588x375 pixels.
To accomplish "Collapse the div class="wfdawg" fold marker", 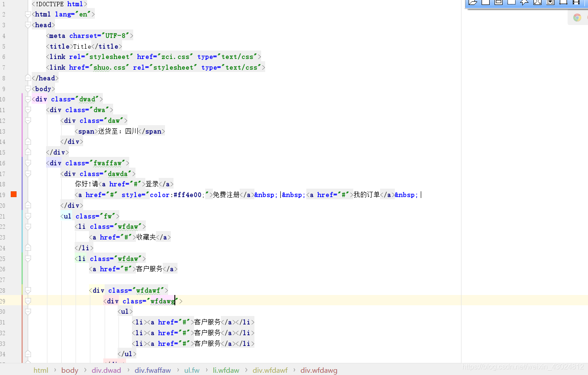I will [28, 301].
